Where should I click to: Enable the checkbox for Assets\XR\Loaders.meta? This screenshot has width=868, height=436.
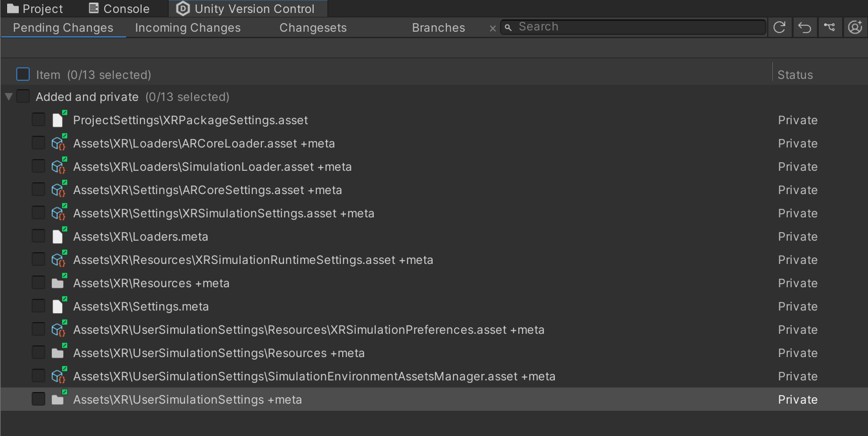[x=38, y=236]
